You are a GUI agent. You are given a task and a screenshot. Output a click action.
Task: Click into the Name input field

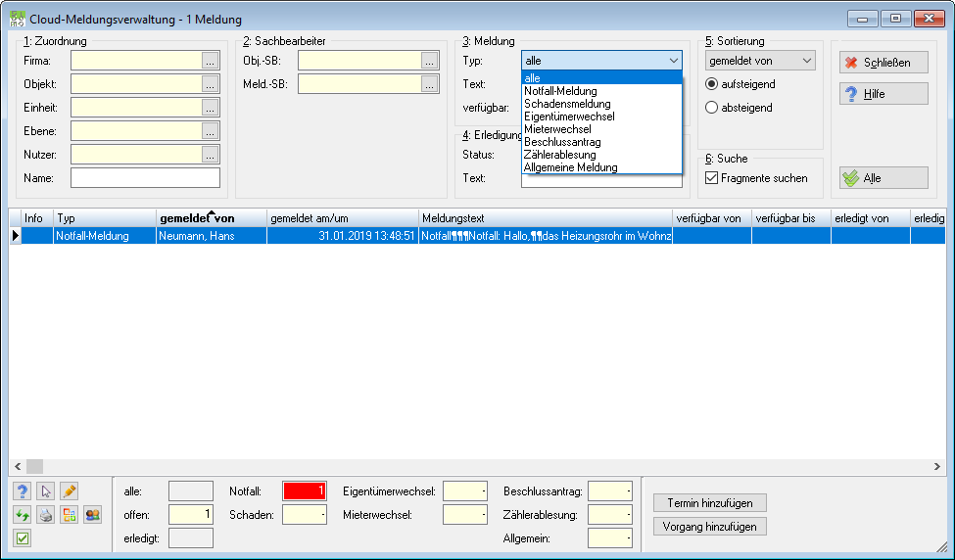146,178
